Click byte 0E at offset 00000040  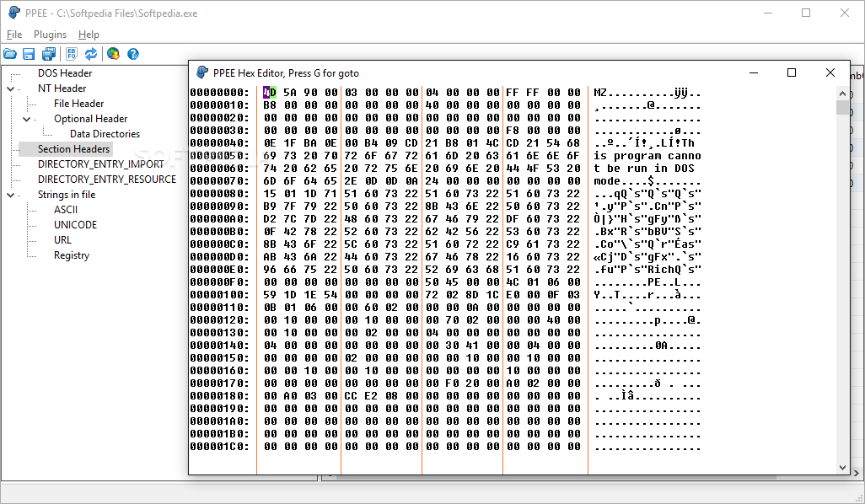pos(270,143)
